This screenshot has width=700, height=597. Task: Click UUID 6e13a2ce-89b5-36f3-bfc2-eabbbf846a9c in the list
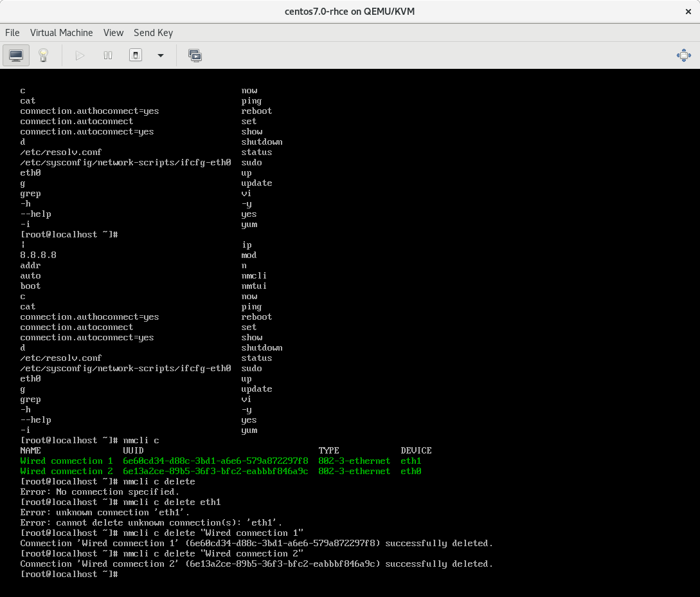(x=215, y=471)
